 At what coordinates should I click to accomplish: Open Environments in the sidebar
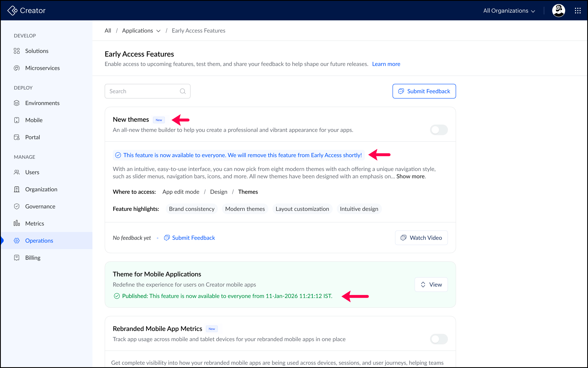[x=42, y=103]
